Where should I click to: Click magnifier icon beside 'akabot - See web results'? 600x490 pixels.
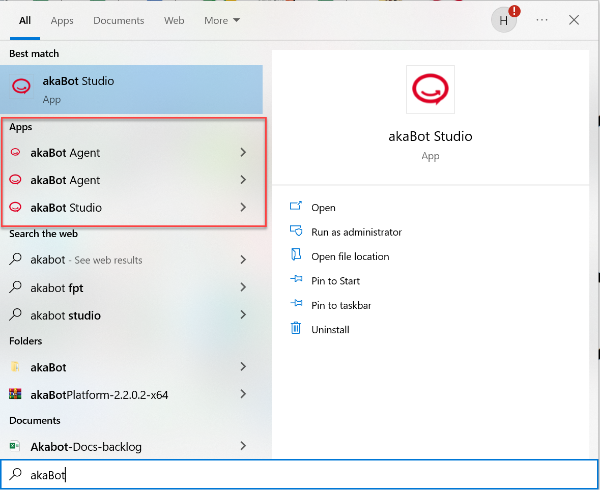[x=15, y=259]
